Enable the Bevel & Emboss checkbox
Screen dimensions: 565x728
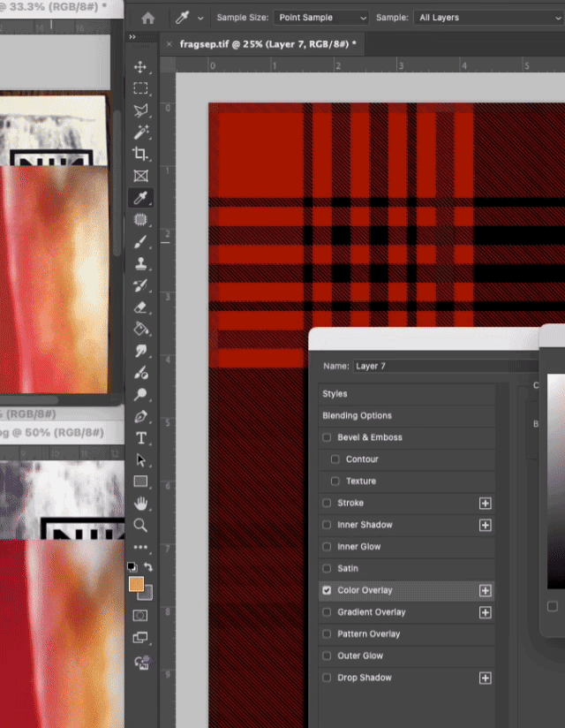click(328, 437)
